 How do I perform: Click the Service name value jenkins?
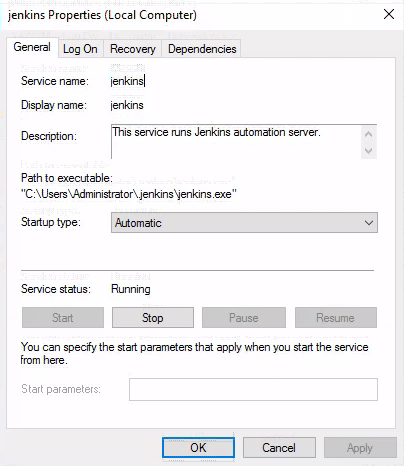pos(127,81)
